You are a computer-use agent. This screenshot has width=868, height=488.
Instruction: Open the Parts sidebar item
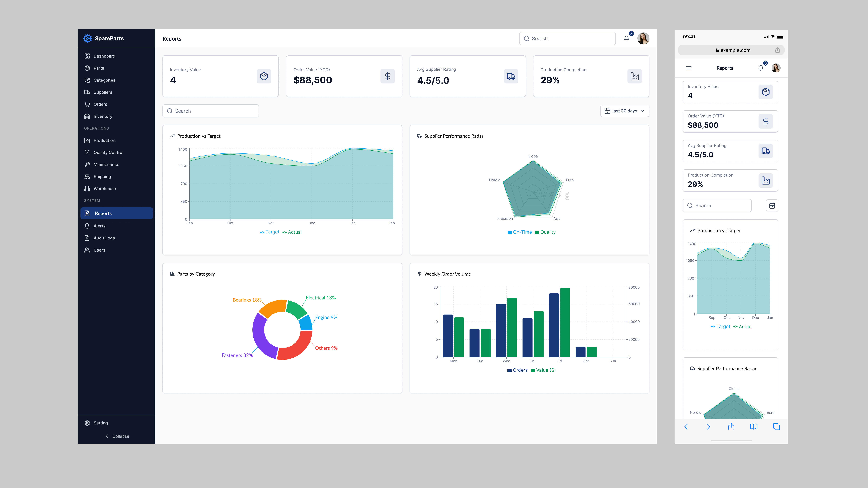click(x=117, y=68)
